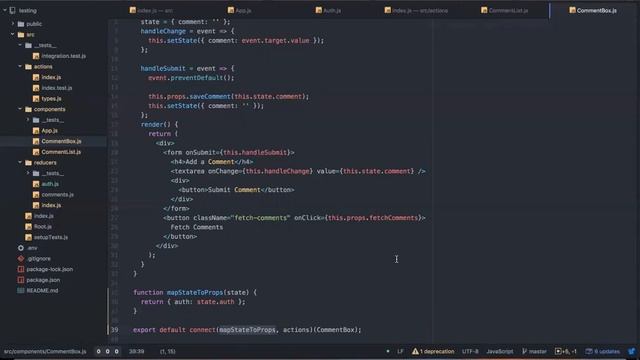Click the setupTests.js file icon
The image size is (640, 360).
coord(28,237)
